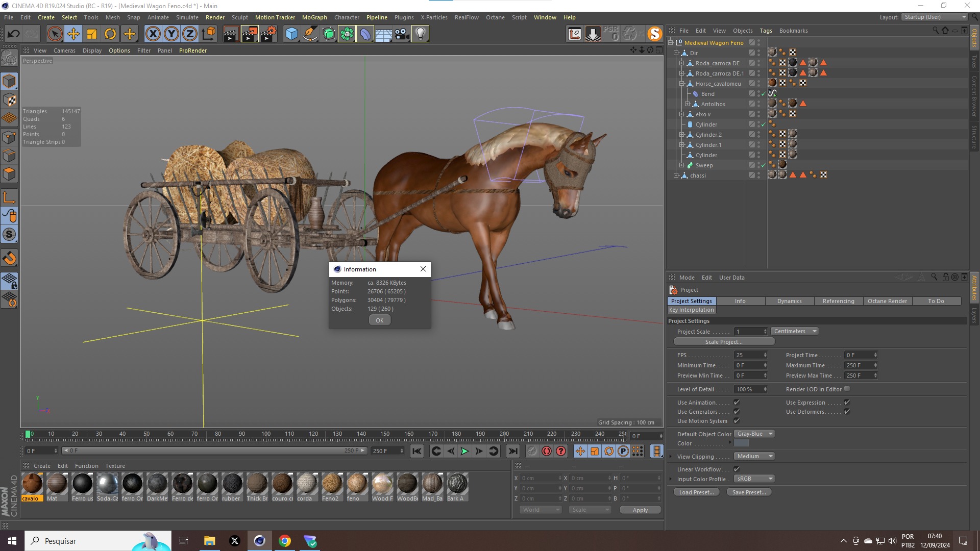
Task: Open the Layout Startup (User) dropdown
Action: point(935,17)
